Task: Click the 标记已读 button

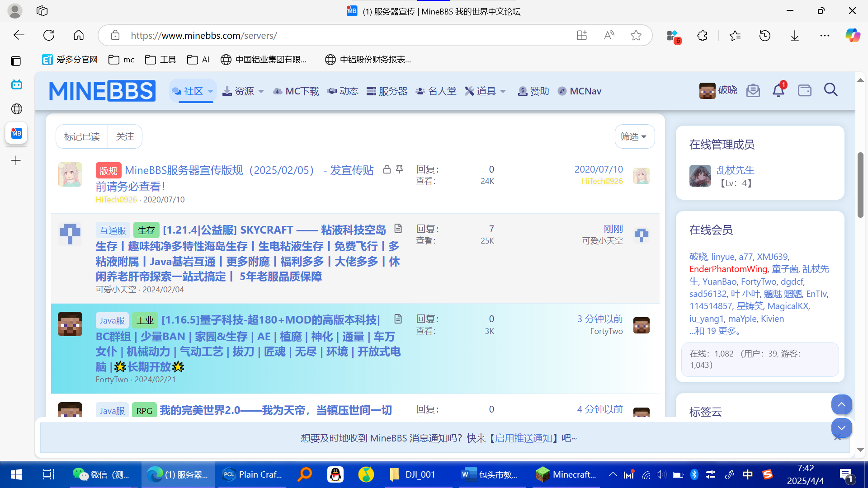Action: 82,136
